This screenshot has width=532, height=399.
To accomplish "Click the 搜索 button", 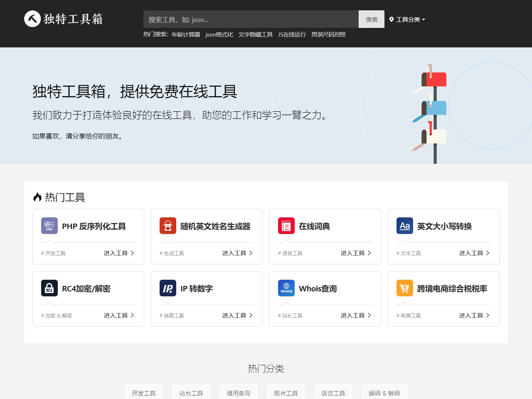I will pos(371,19).
